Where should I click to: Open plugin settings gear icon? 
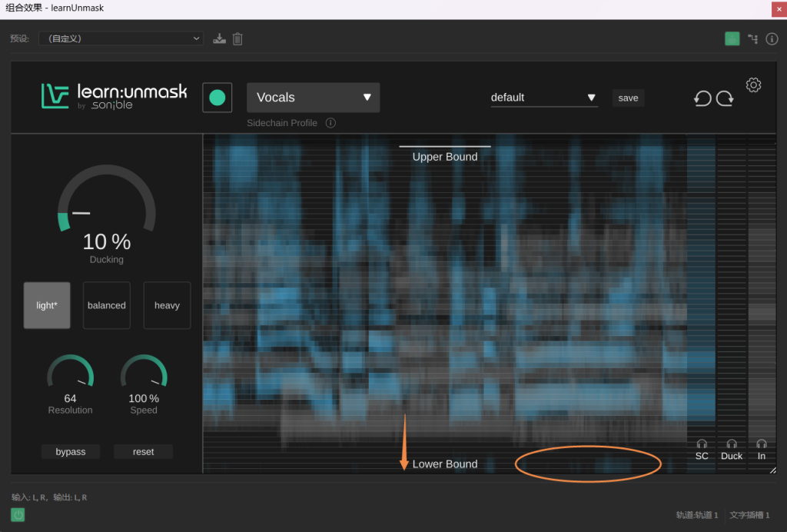coord(753,85)
